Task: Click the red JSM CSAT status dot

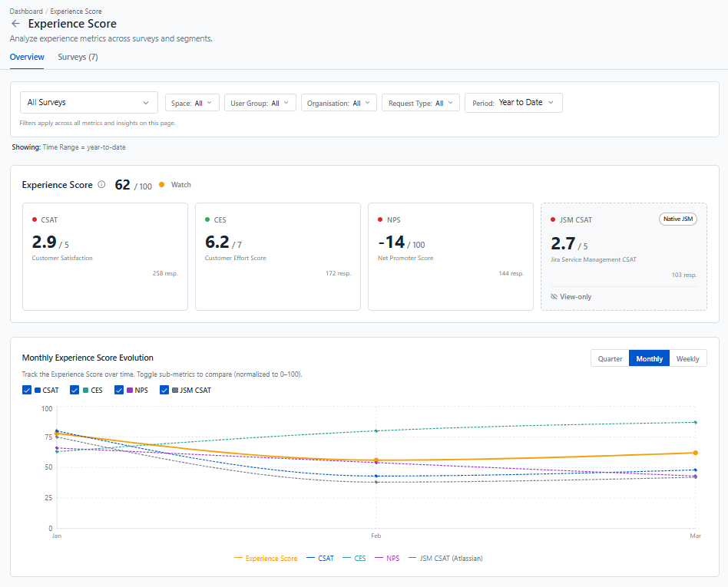Action: click(x=553, y=219)
